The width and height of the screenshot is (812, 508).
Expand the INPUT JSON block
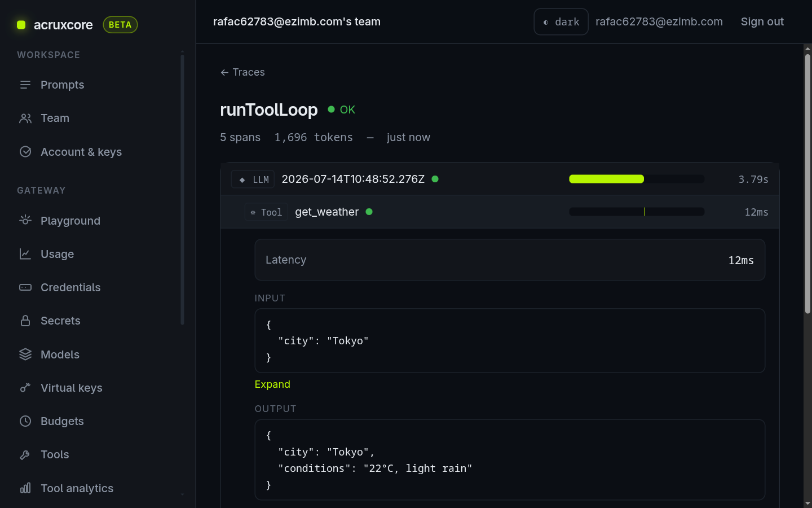click(272, 384)
